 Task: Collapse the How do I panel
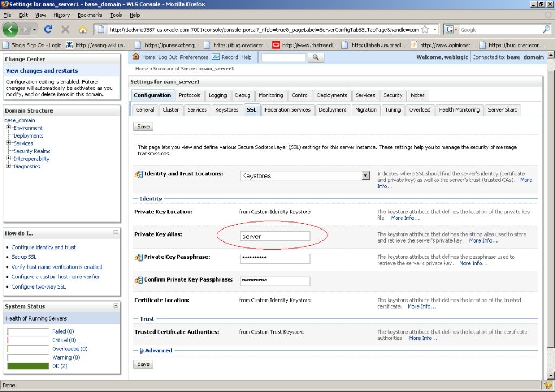[115, 233]
